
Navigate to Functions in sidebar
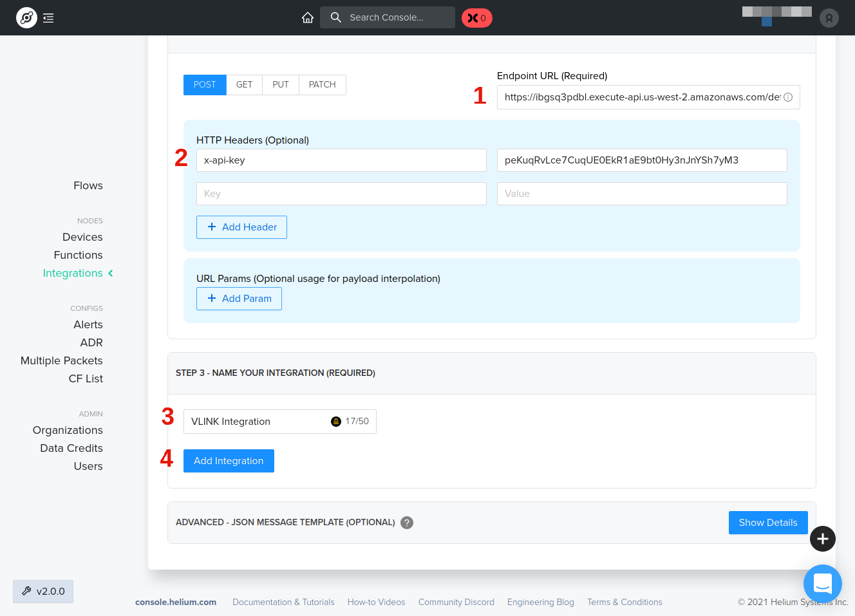78,255
